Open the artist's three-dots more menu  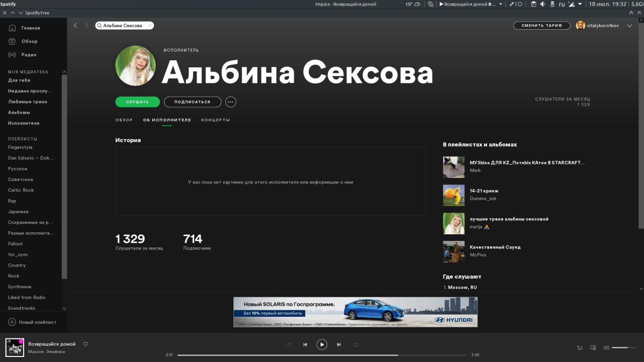pyautogui.click(x=230, y=102)
